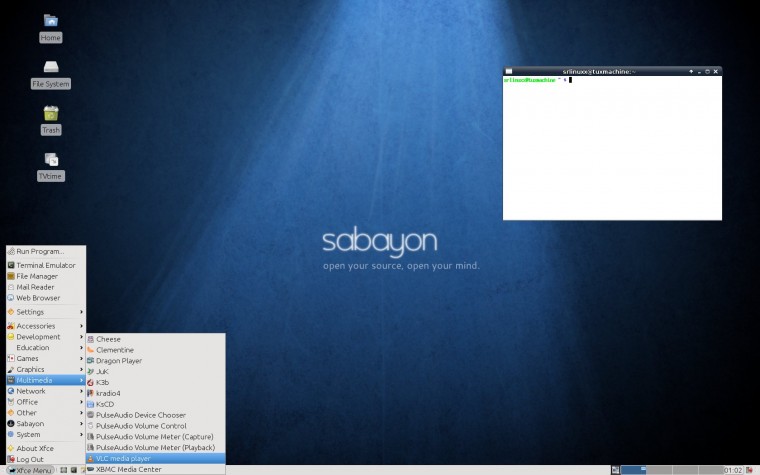
Task: Launch Cheese webcam application
Action: click(156, 339)
